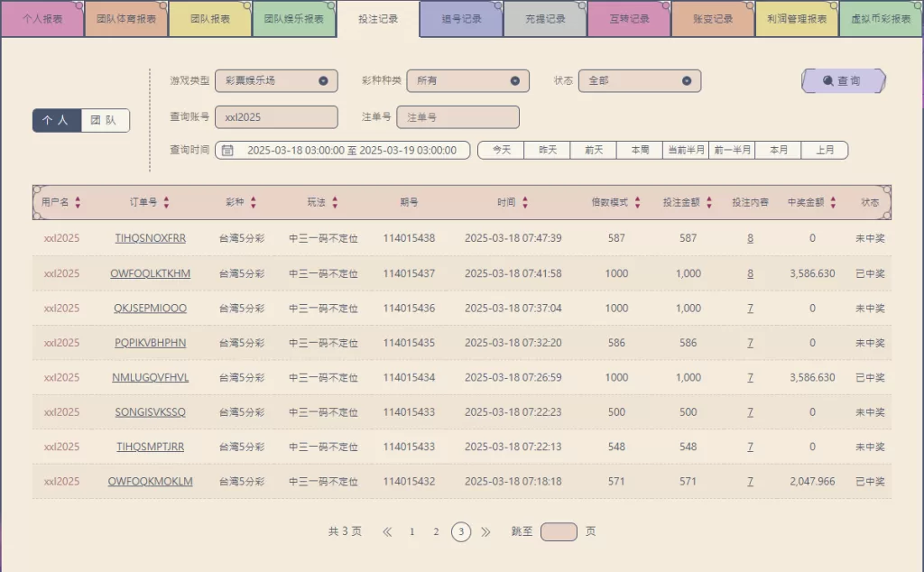
Task: Open the 互转记录 tab
Action: [x=629, y=19]
